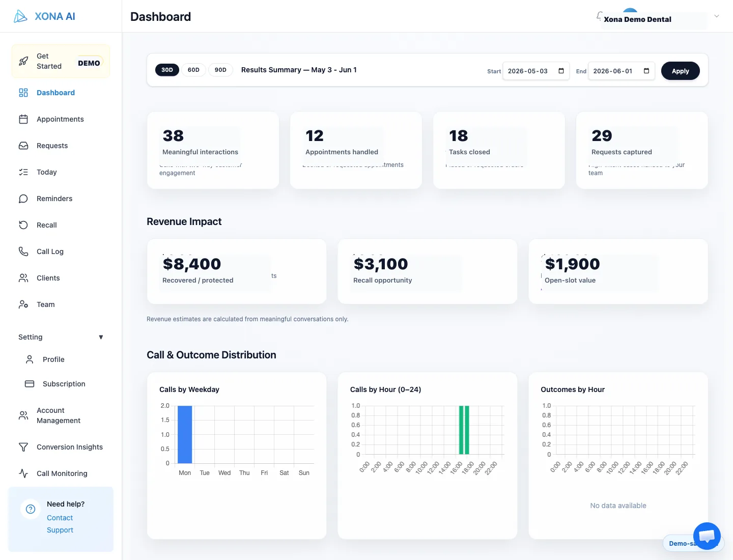733x560 pixels.
Task: Click the $8,400 Recovered / protected value
Action: [x=192, y=264]
